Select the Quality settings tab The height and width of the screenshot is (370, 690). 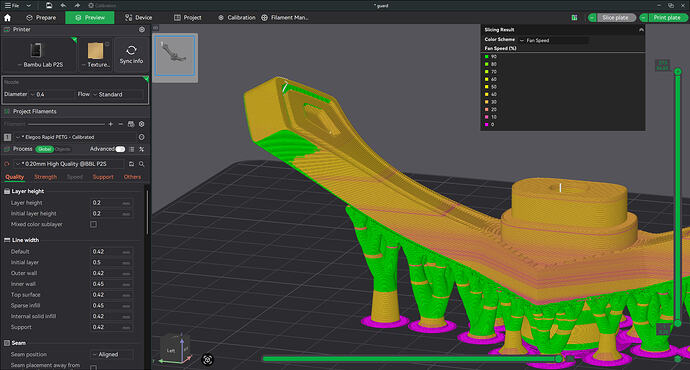pos(15,177)
